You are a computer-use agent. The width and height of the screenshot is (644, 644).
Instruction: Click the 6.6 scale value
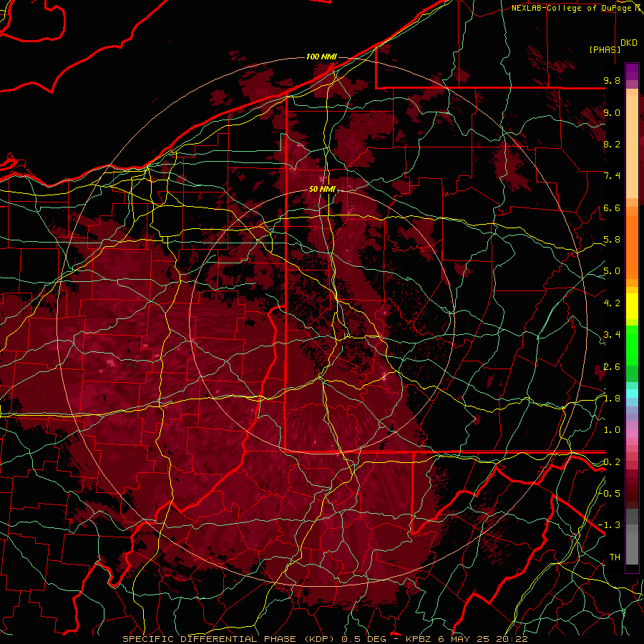click(x=612, y=208)
